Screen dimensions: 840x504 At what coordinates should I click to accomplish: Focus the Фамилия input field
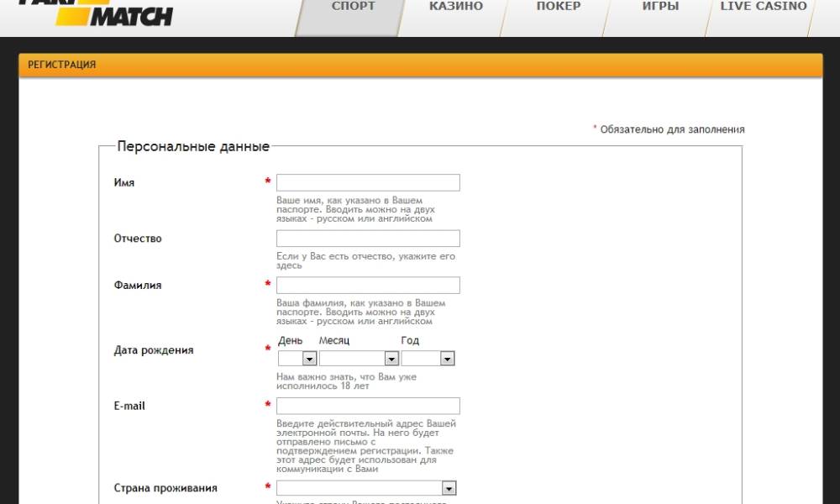click(368, 285)
